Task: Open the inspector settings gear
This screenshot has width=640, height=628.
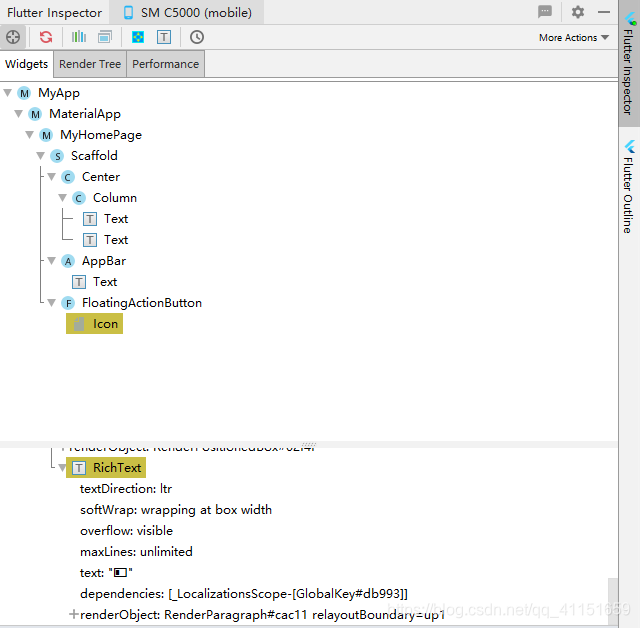Action: [578, 12]
